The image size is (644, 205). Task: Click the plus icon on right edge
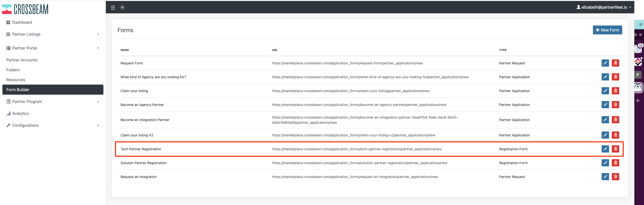[638, 100]
